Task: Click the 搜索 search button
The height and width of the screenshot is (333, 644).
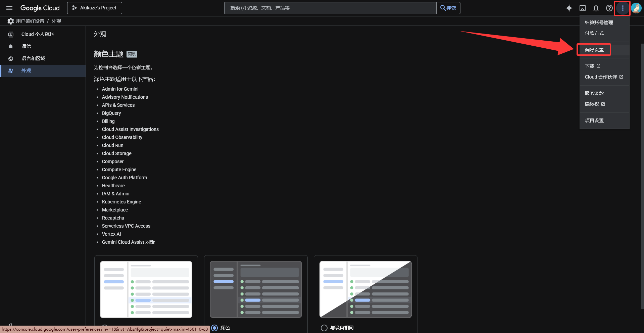Action: (x=448, y=8)
